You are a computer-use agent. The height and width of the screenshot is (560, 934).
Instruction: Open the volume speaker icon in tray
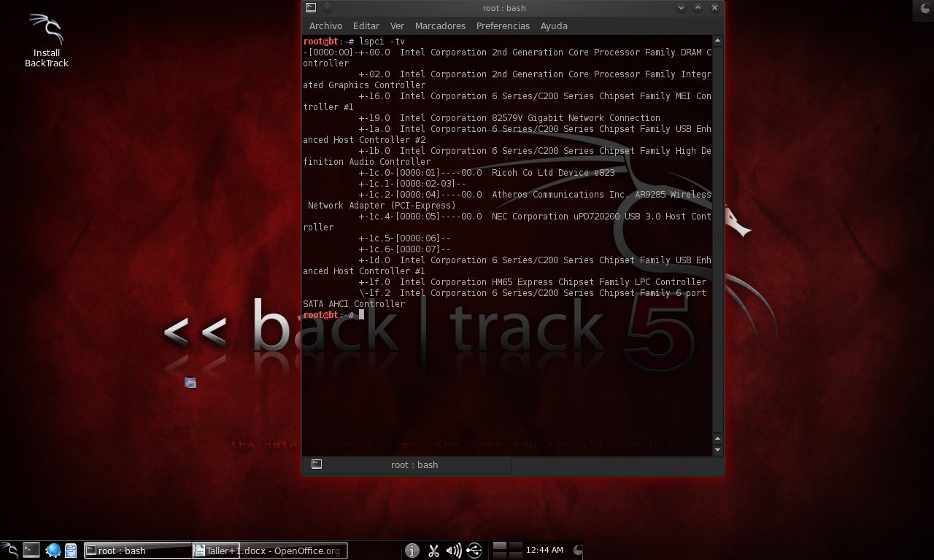453,551
